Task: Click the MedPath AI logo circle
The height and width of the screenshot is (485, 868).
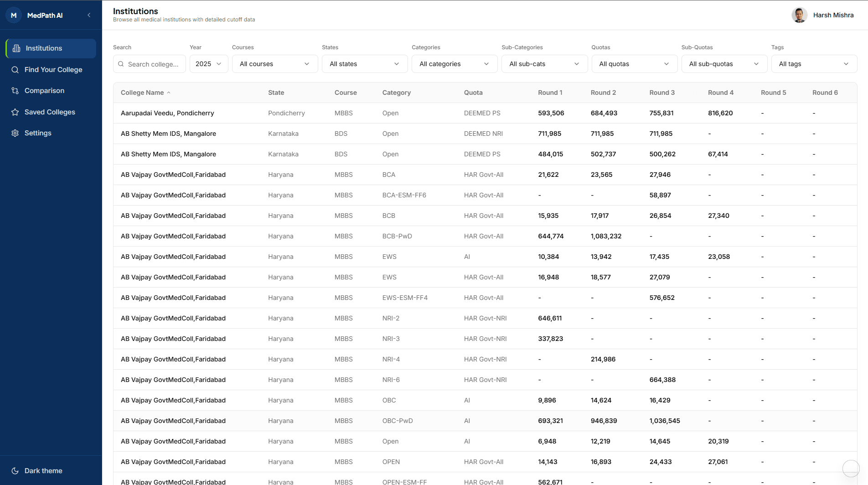Action: pos(13,15)
